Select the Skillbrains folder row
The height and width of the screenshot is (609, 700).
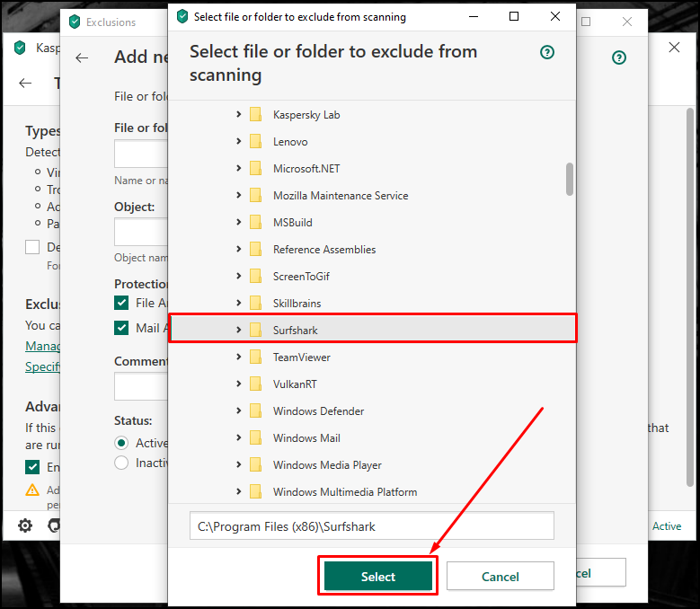pos(372,303)
